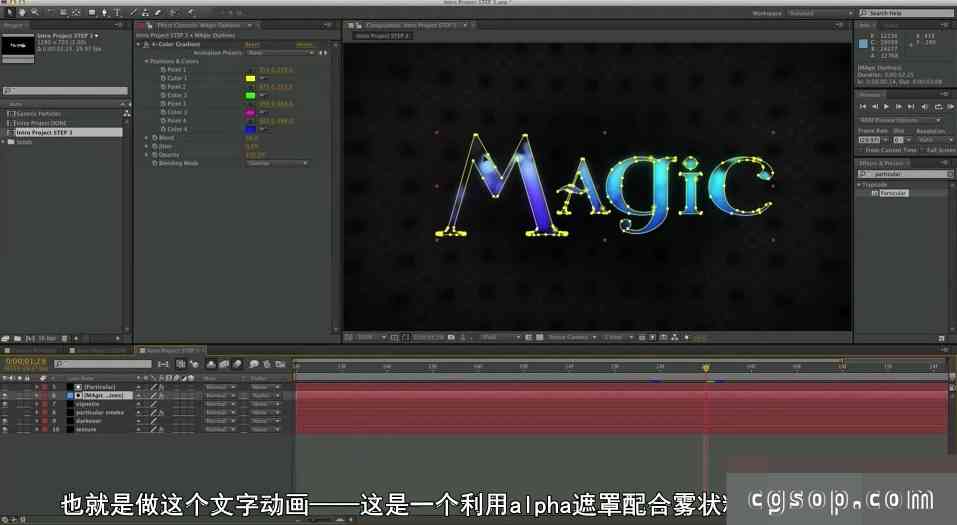Image resolution: width=957 pixels, height=525 pixels.
Task: Jump to first frame in Preview panel
Action: [863, 106]
